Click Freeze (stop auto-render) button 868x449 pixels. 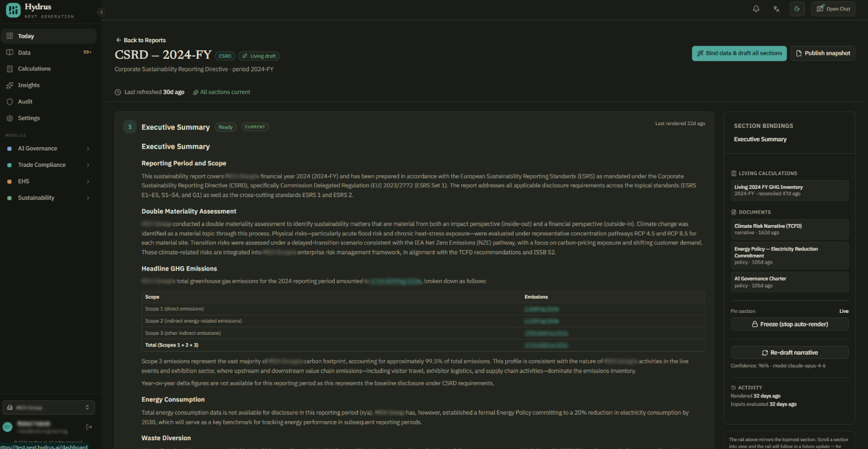pos(789,324)
